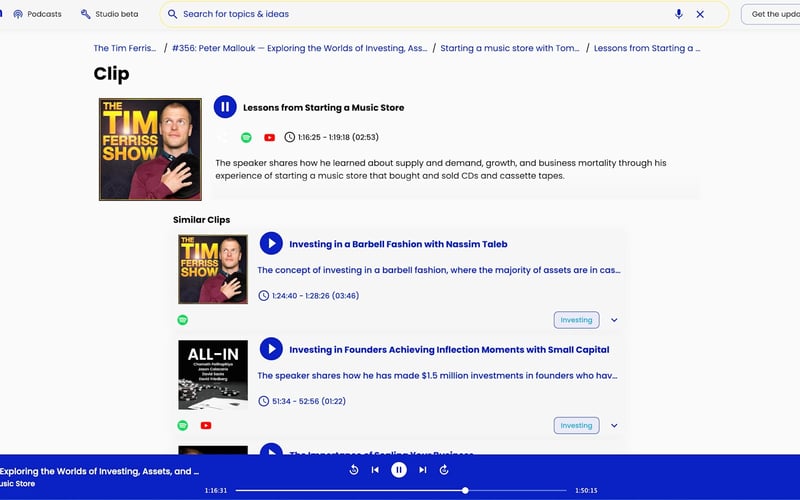This screenshot has height=500, width=800.
Task: Expand the Investing in Founders clip chevron
Action: tap(614, 426)
